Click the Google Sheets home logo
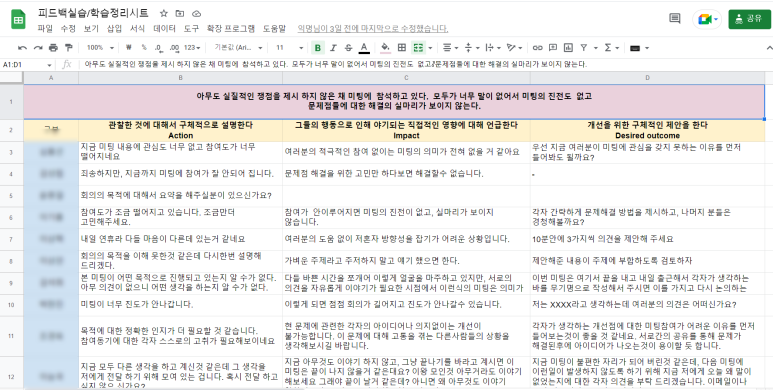Viewport: 773px width, 390px height. pos(19,20)
